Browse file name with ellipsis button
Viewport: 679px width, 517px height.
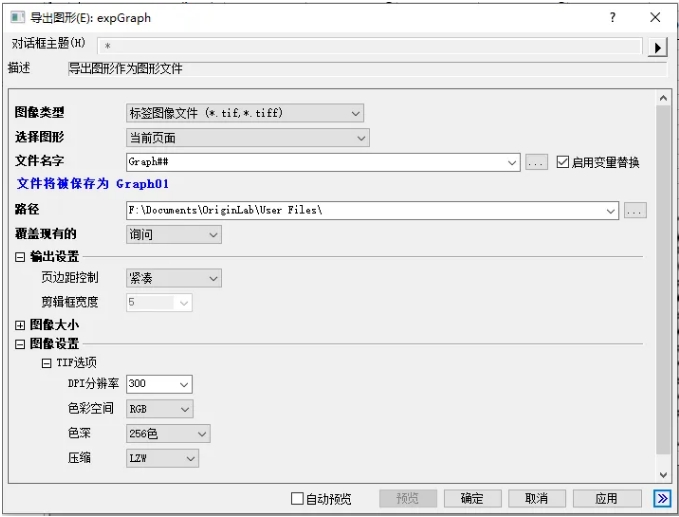(536, 163)
